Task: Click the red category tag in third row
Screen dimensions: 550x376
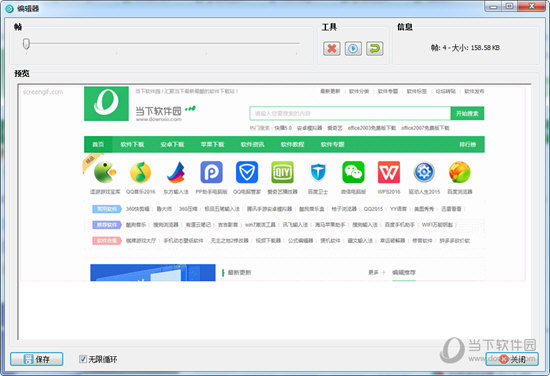Action: coord(107,241)
